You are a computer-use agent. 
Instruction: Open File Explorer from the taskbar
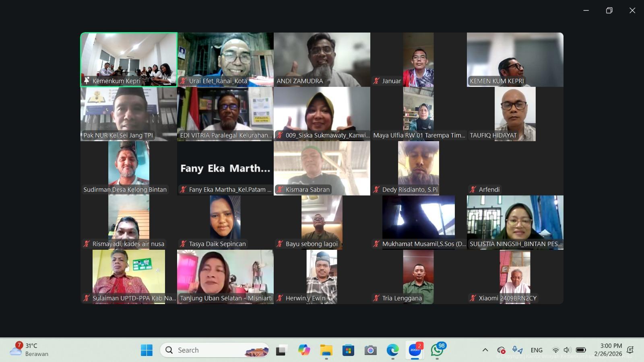click(326, 350)
